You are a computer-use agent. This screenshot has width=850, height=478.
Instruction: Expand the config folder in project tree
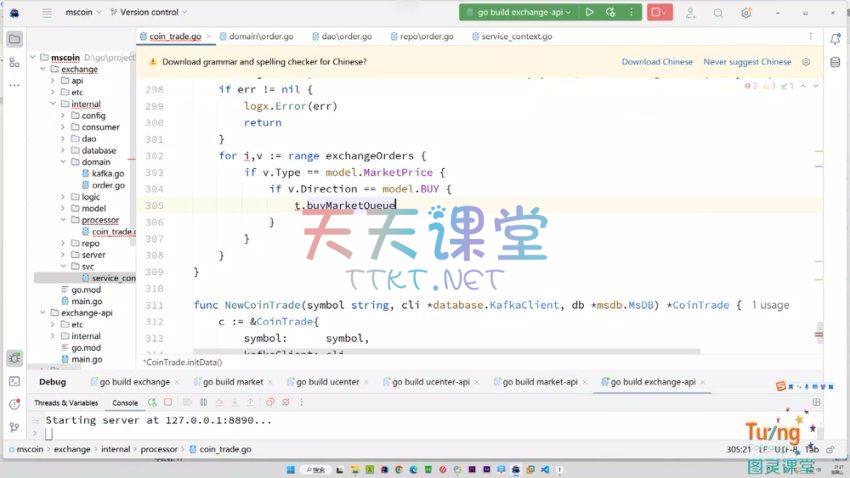click(x=62, y=115)
